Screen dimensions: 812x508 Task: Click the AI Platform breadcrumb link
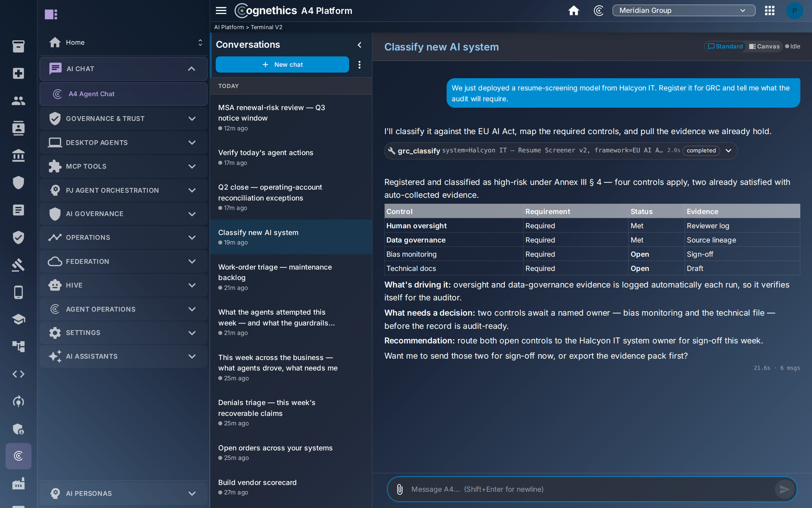click(x=229, y=27)
